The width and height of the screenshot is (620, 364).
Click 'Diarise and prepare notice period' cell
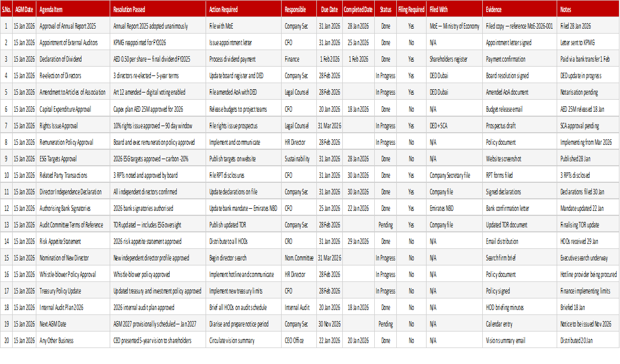pos(244,324)
